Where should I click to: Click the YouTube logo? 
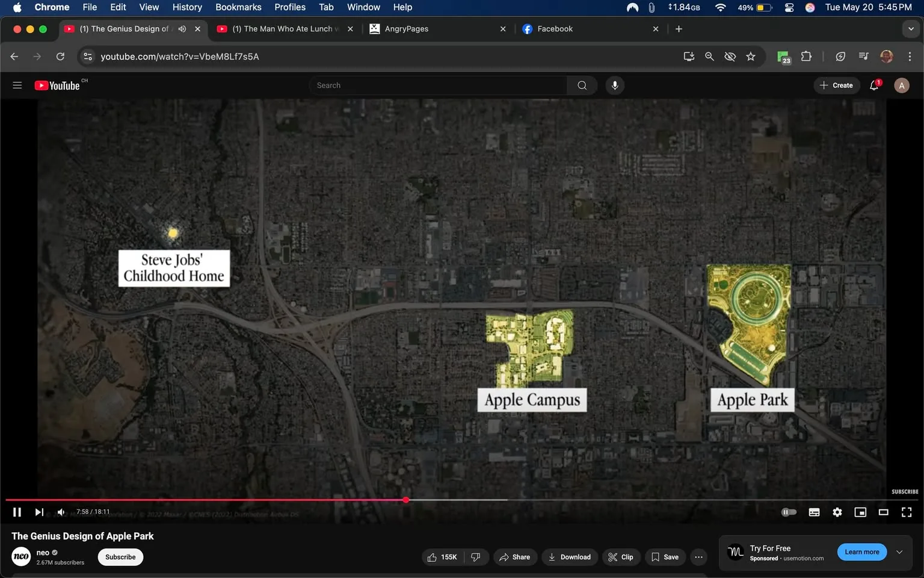(x=57, y=85)
